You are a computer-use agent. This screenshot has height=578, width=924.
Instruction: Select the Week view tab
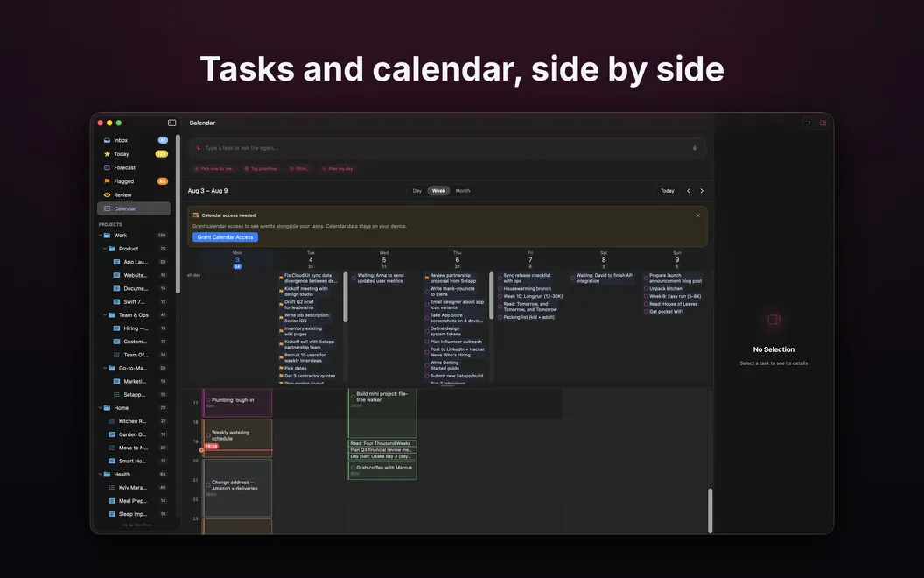tap(438, 191)
